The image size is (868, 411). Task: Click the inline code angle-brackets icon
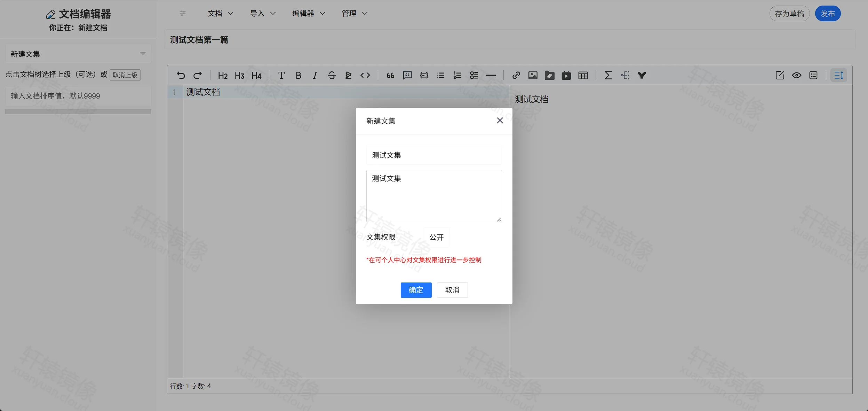click(x=365, y=75)
